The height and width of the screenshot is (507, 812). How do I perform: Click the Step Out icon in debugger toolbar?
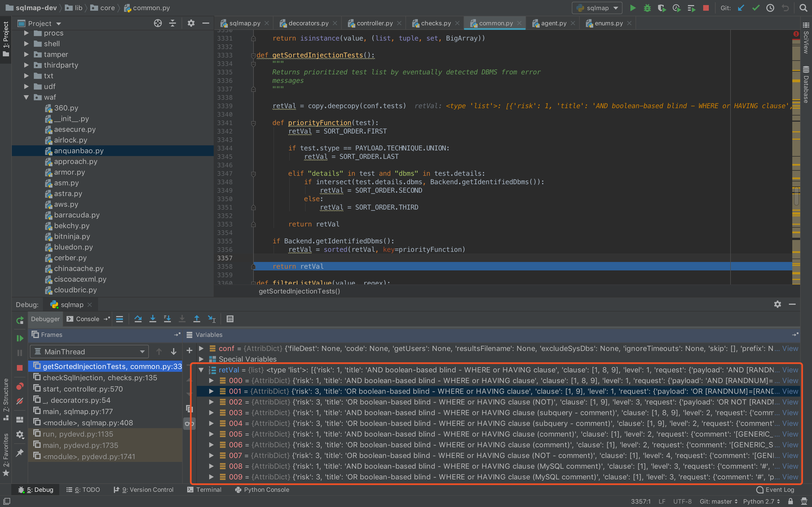point(197,319)
